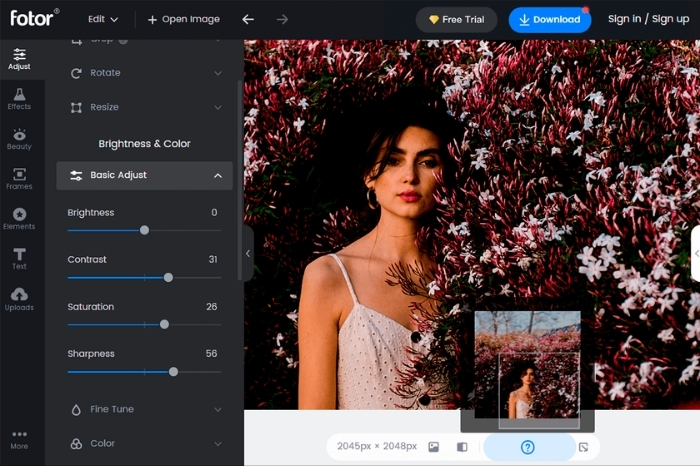Click the Basic Adjust sliders icon
Viewport: 700px width, 466px height.
(x=76, y=175)
